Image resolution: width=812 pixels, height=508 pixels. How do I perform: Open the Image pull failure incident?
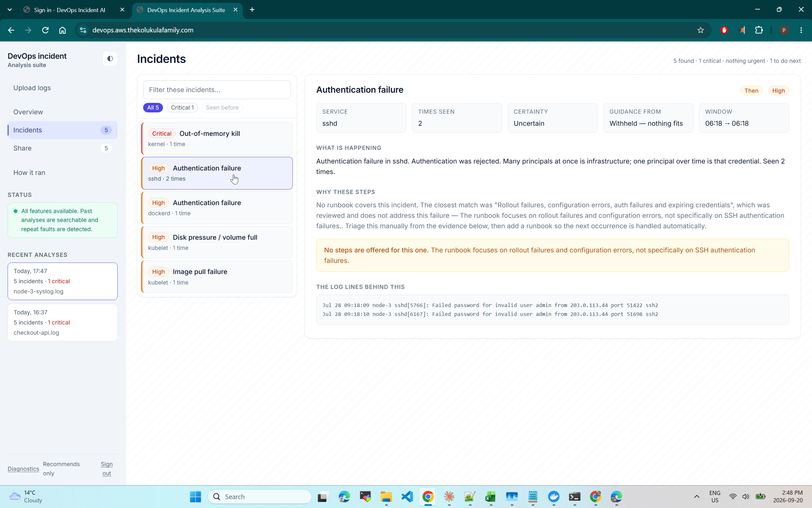217,277
